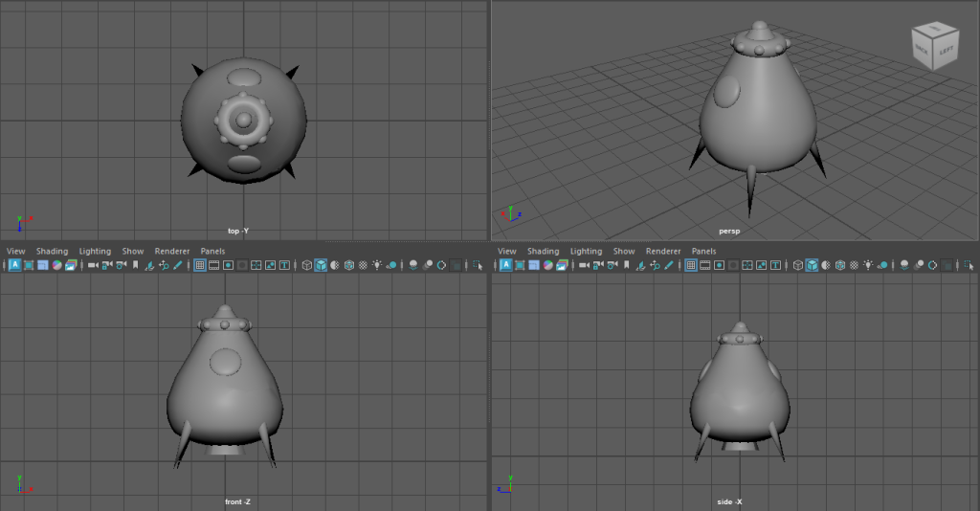
Task: Open the Lighting dropdown in side panel
Action: pos(586,252)
